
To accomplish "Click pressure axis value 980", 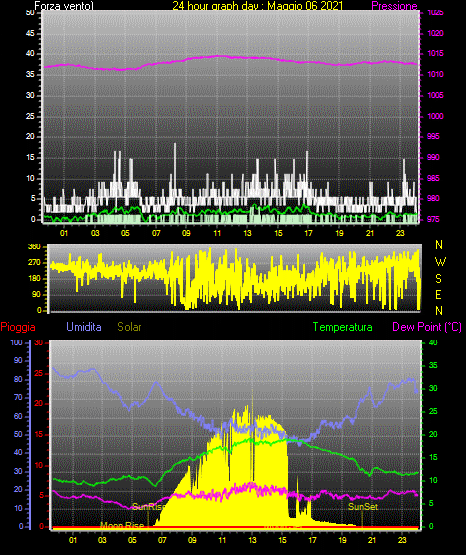I will pos(433,198).
